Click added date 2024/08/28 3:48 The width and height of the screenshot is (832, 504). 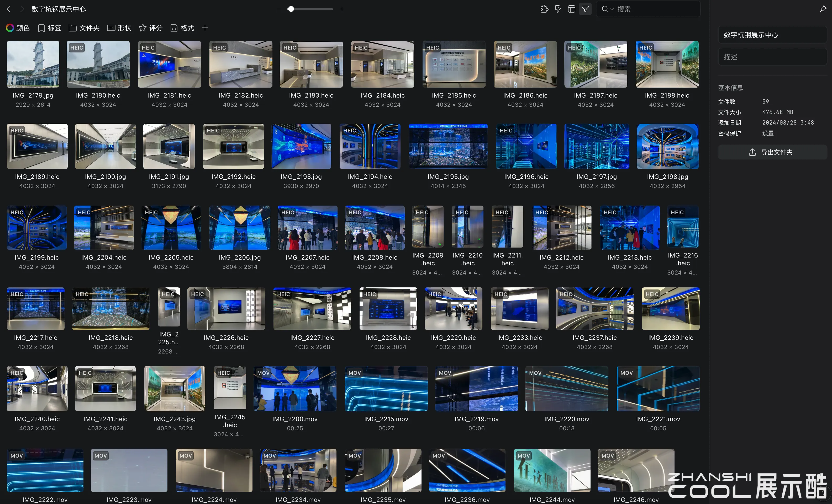pyautogui.click(x=788, y=122)
